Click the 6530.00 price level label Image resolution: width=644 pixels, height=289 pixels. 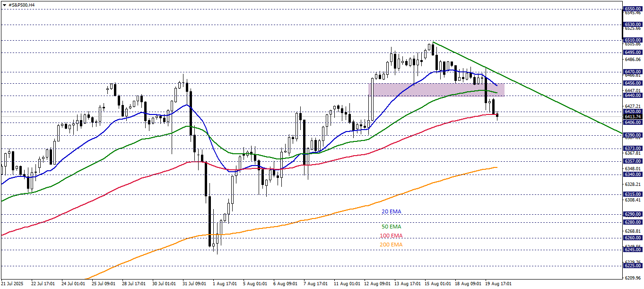click(633, 24)
